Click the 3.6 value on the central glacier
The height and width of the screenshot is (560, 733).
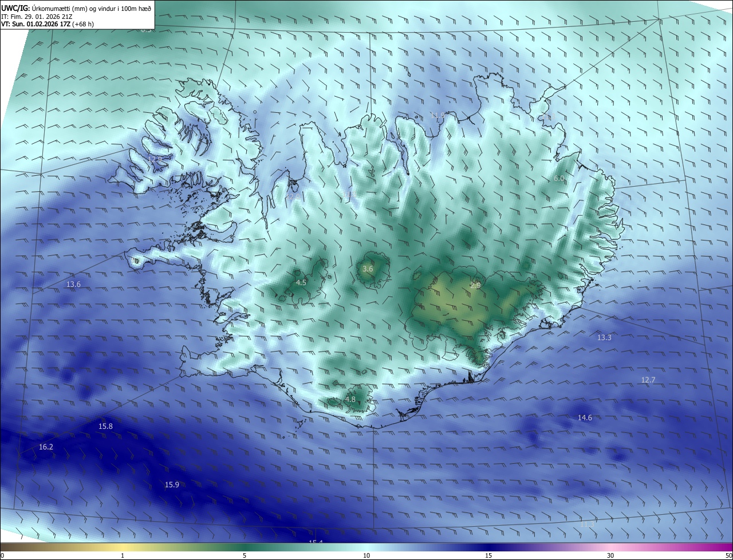368,269
